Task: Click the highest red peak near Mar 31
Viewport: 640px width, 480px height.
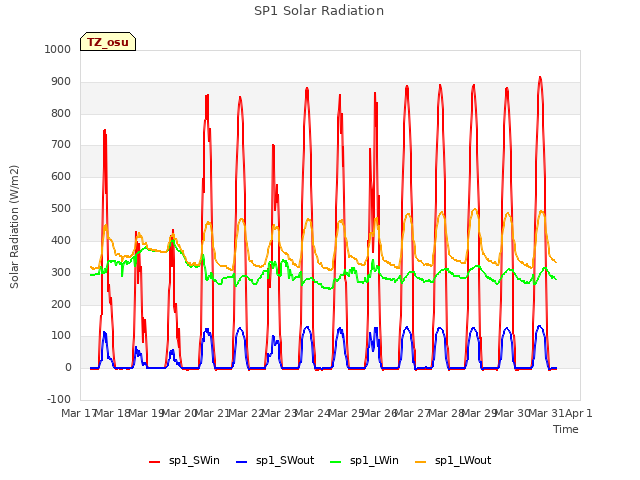Action: (540, 78)
